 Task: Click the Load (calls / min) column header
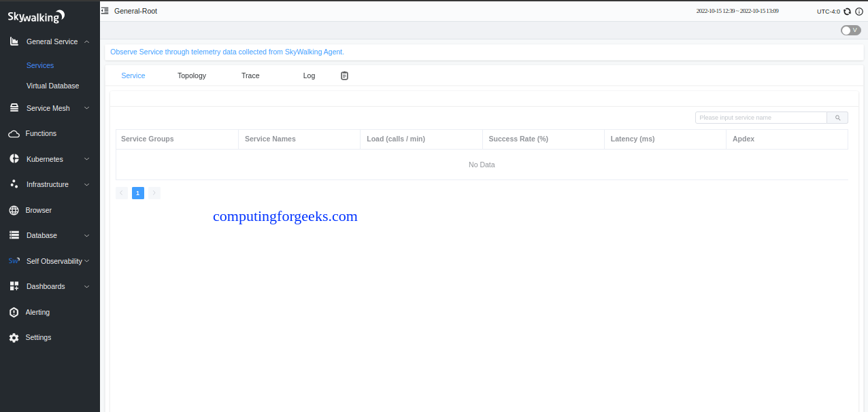tap(421, 139)
